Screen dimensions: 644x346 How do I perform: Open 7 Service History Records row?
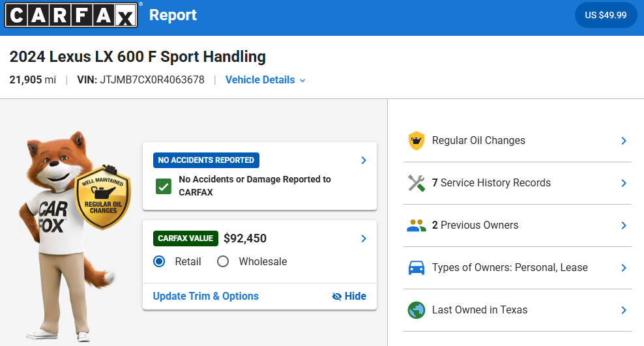click(x=518, y=183)
